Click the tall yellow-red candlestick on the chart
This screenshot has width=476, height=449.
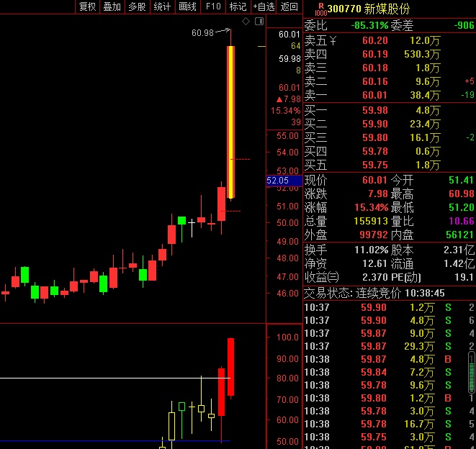click(x=230, y=121)
